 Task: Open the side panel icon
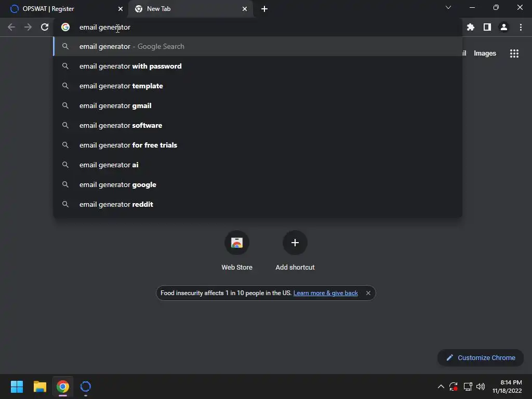click(487, 27)
